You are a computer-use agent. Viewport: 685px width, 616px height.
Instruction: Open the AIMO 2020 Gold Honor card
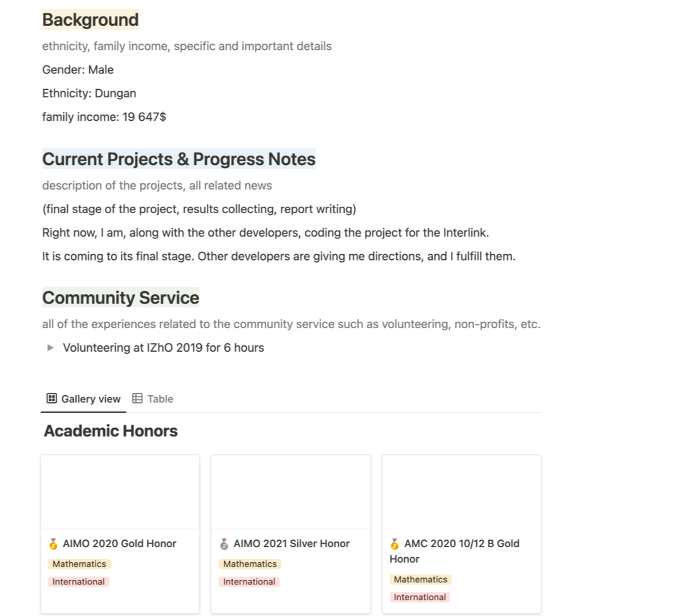(120, 544)
